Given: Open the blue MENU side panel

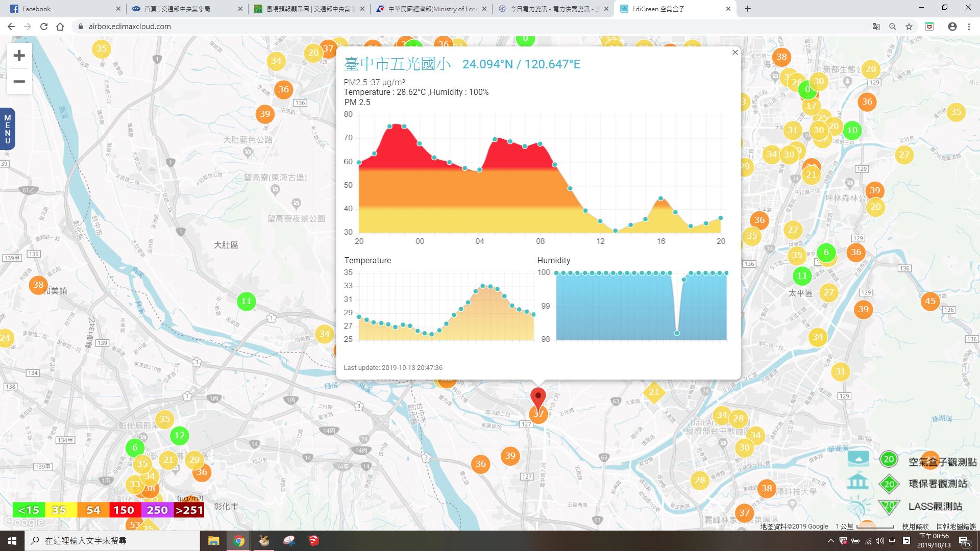Looking at the screenshot, I should click(x=7, y=129).
